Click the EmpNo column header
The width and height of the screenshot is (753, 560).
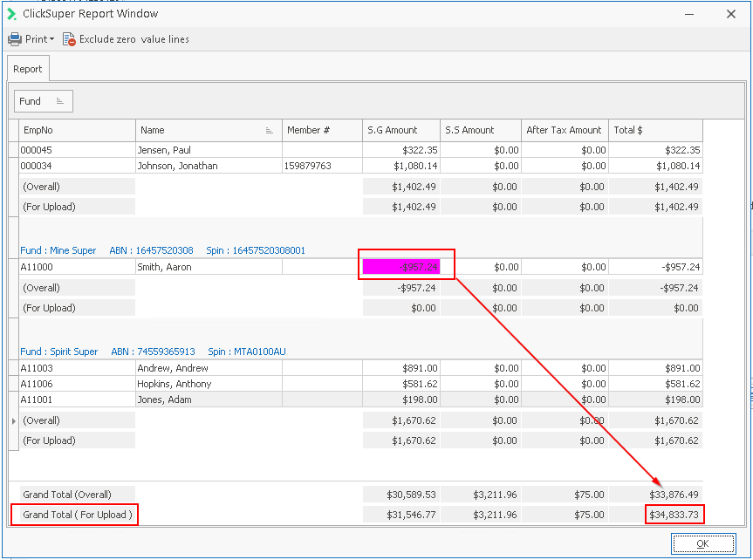pyautogui.click(x=77, y=130)
